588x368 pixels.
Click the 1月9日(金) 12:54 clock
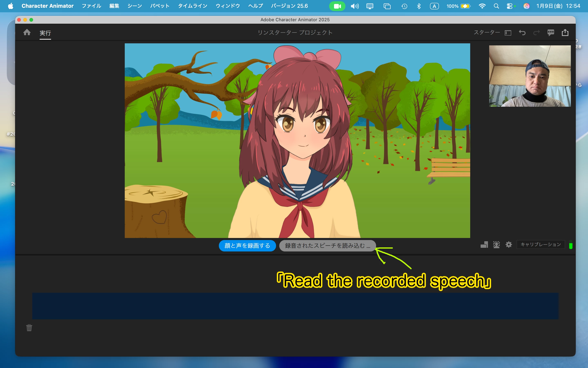[558, 6]
